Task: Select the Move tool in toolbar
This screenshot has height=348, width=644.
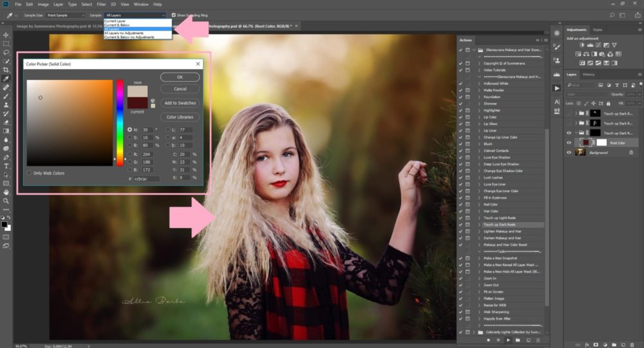Action: pyautogui.click(x=6, y=35)
